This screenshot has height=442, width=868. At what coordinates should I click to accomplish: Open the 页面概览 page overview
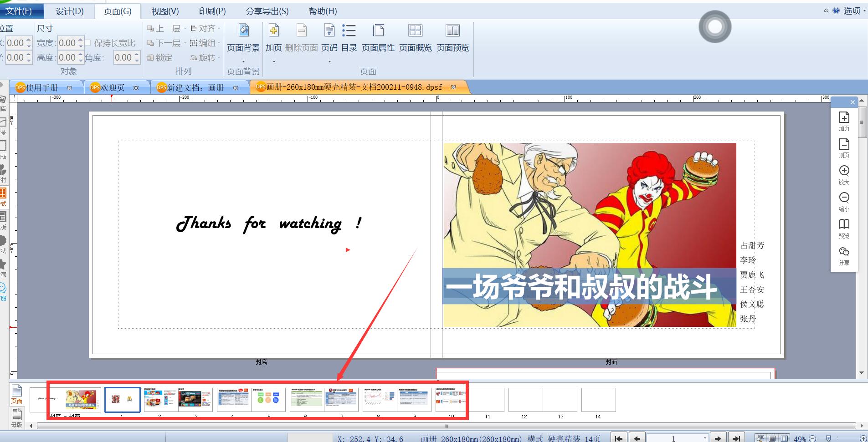(x=415, y=38)
